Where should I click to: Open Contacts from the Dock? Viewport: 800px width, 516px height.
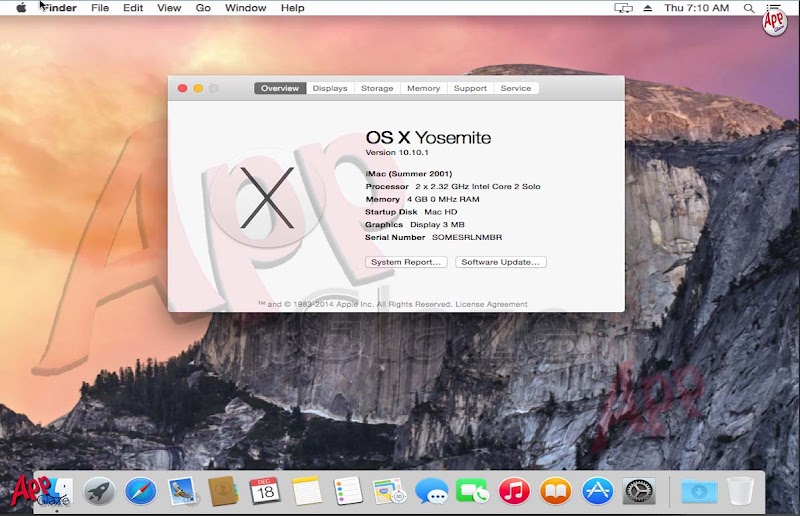coord(223,492)
